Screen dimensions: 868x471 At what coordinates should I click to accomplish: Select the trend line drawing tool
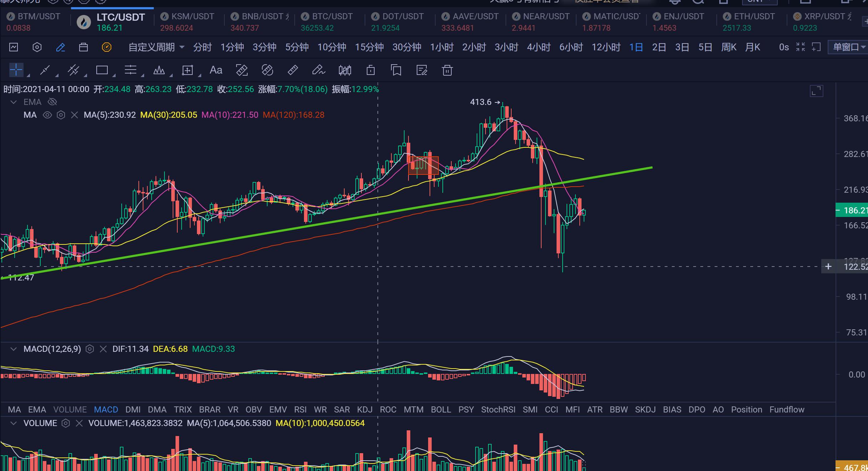tap(45, 70)
